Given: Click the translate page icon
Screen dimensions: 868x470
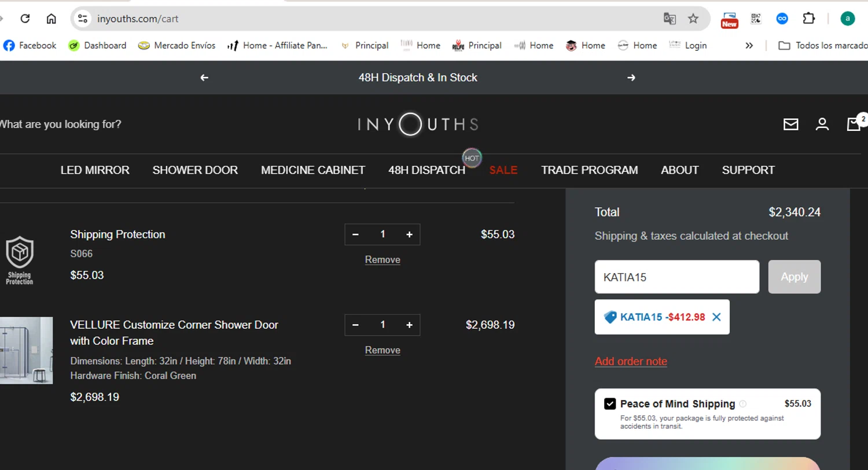Looking at the screenshot, I should 670,19.
